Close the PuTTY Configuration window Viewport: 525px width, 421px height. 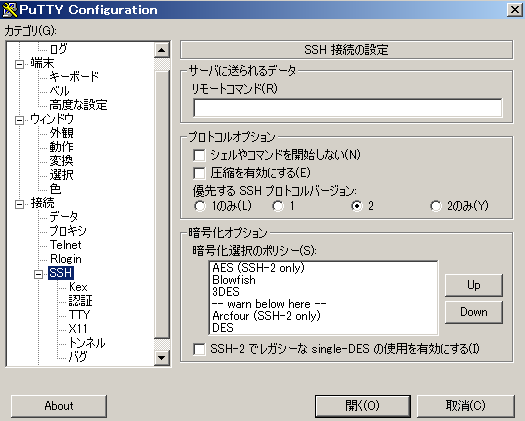click(x=515, y=10)
